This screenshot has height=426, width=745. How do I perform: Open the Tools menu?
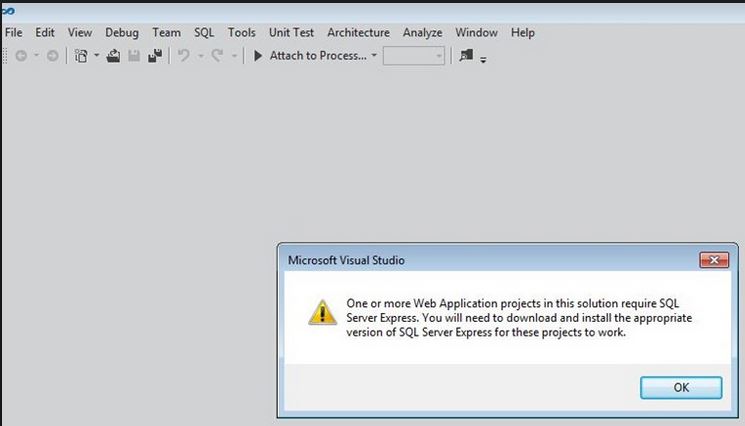pos(241,33)
